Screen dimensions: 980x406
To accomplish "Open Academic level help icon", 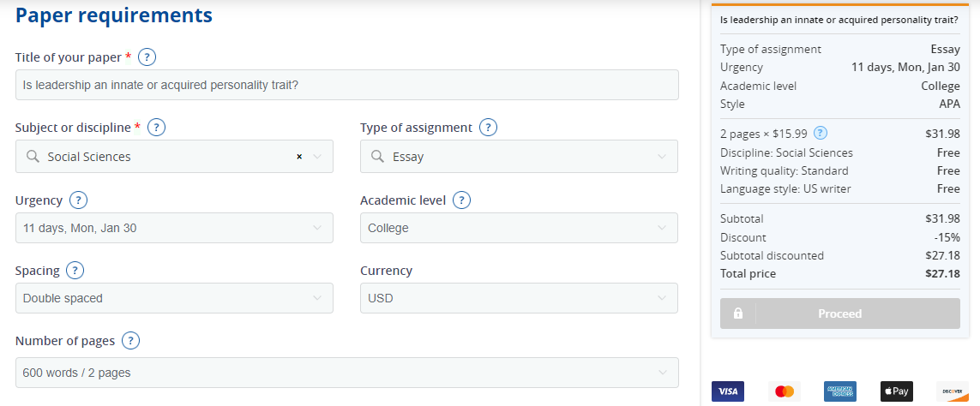I will pos(461,200).
